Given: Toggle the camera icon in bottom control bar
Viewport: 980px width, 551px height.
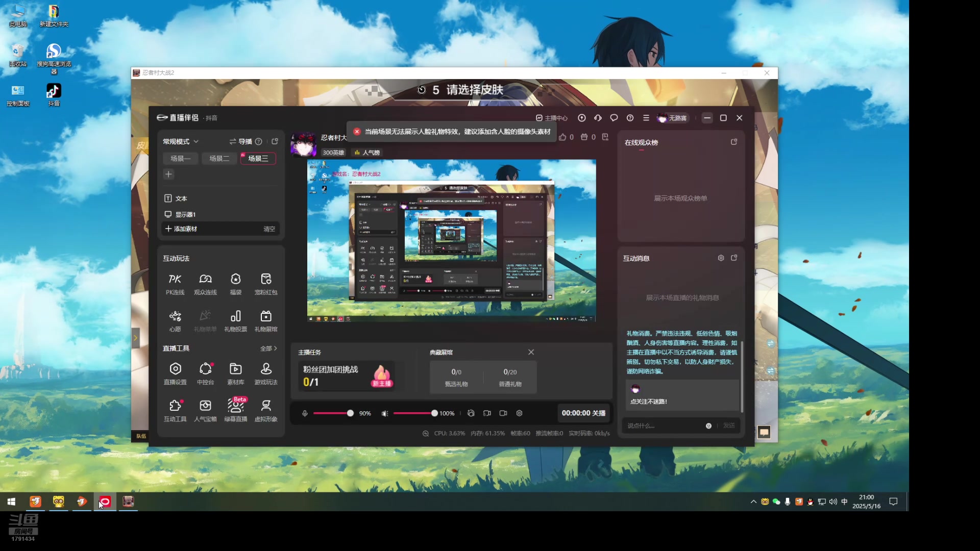Looking at the screenshot, I should pos(503,413).
